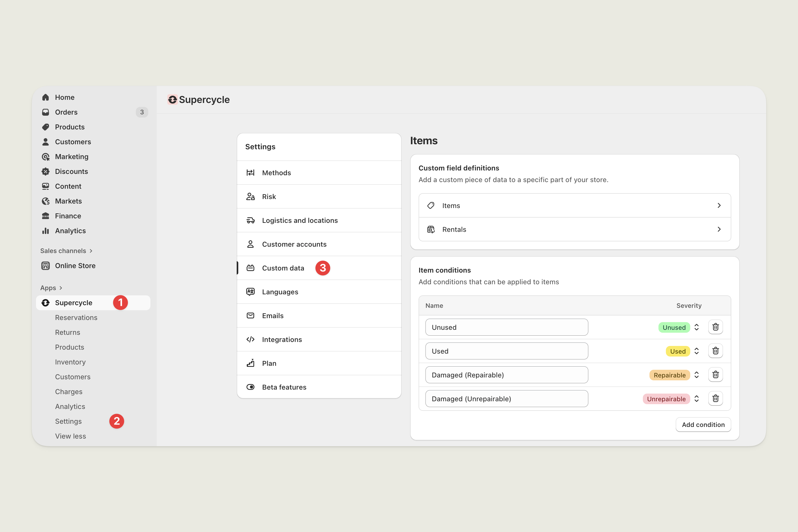Expand the Sales channels section
798x532 pixels.
[x=91, y=251]
